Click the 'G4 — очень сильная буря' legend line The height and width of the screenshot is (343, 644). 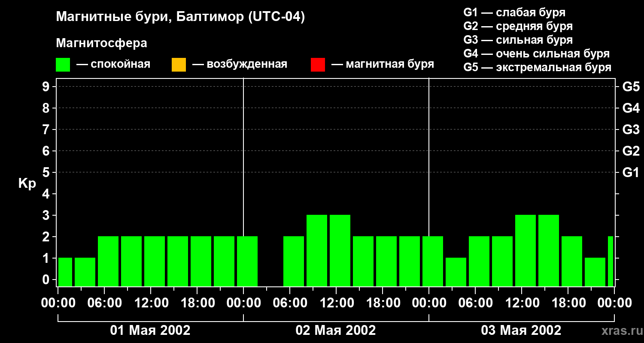(x=536, y=54)
